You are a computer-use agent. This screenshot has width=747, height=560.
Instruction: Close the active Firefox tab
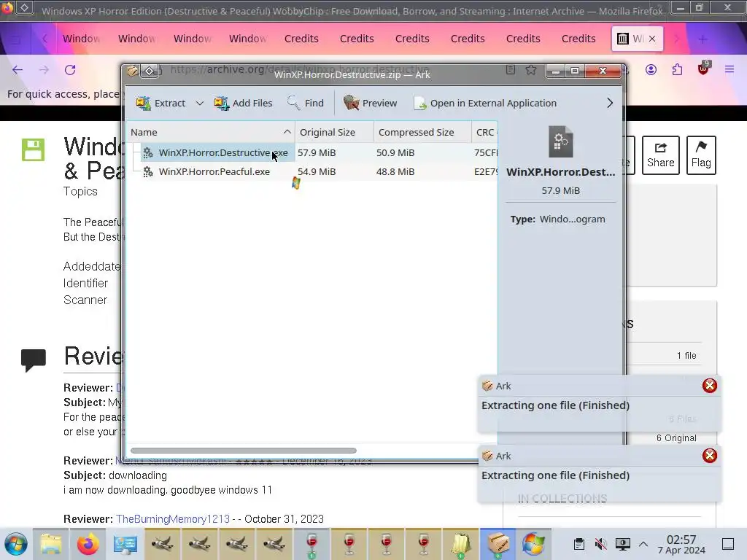click(x=652, y=39)
